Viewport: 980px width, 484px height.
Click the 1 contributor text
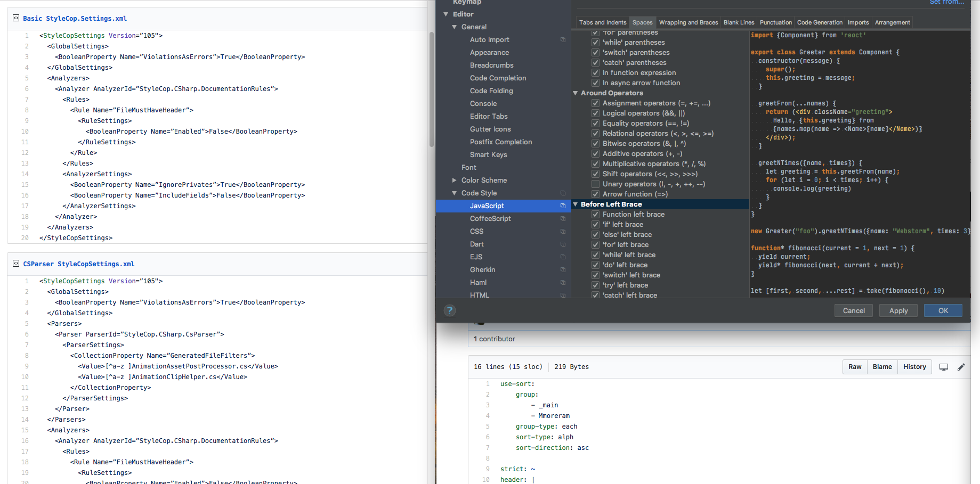click(x=495, y=339)
